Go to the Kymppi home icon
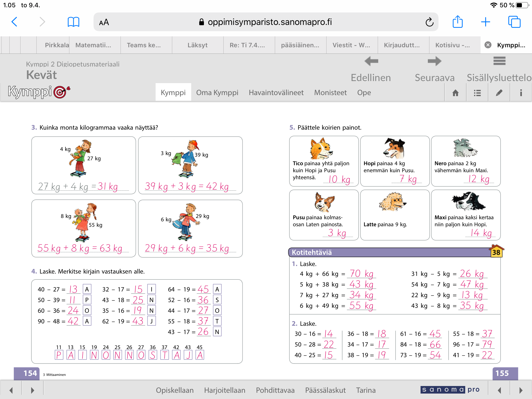 (x=455, y=93)
